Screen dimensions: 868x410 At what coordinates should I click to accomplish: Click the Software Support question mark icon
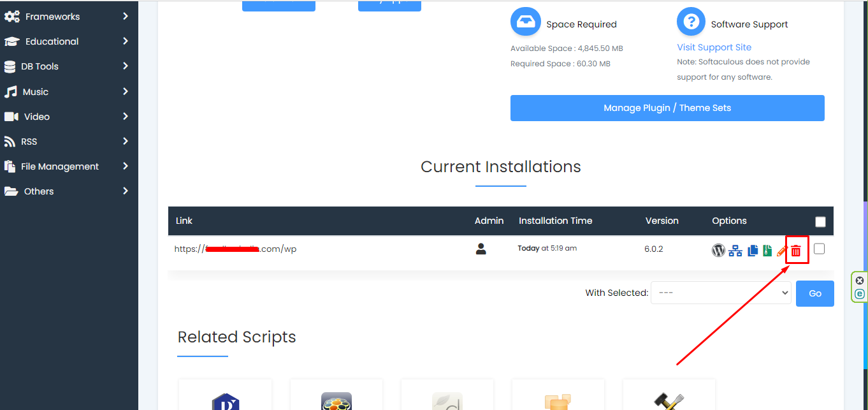click(x=691, y=21)
